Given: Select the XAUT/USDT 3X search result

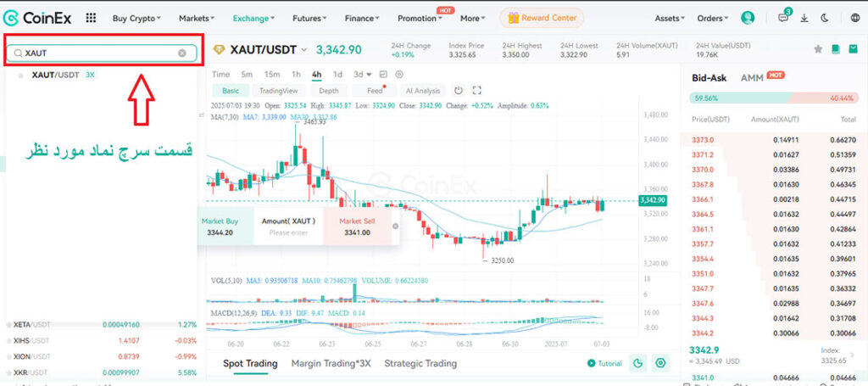Looking at the screenshot, I should click(102, 75).
